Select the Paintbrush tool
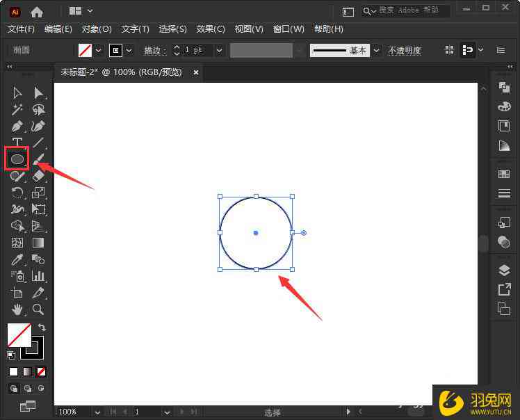This screenshot has height=420, width=520. click(38, 159)
